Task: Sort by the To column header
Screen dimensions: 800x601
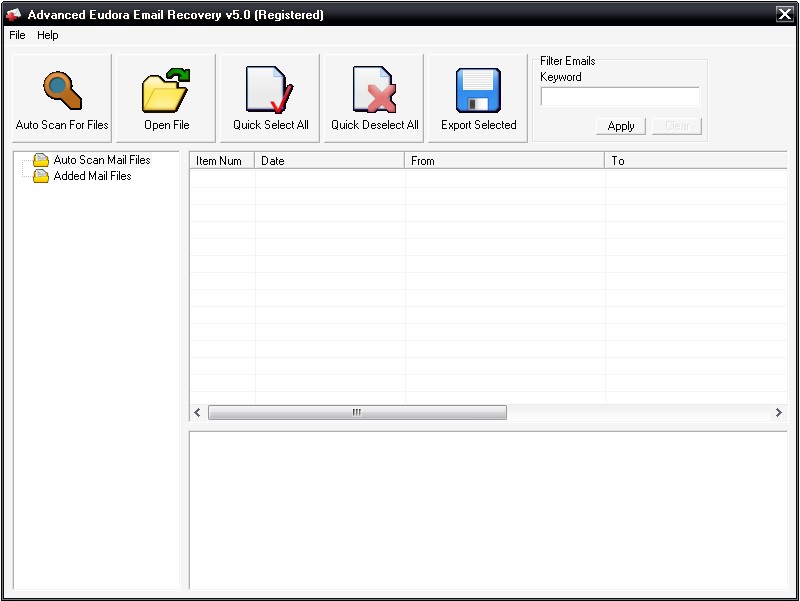Action: [696, 161]
